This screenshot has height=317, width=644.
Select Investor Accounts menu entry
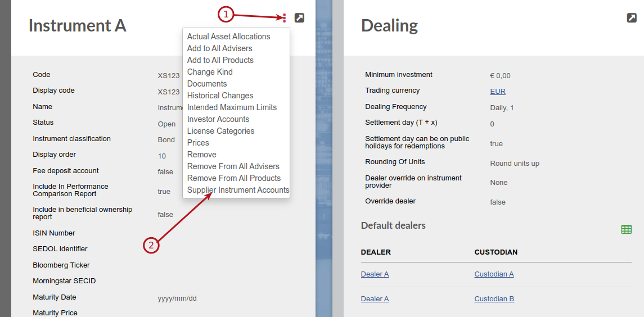click(218, 120)
